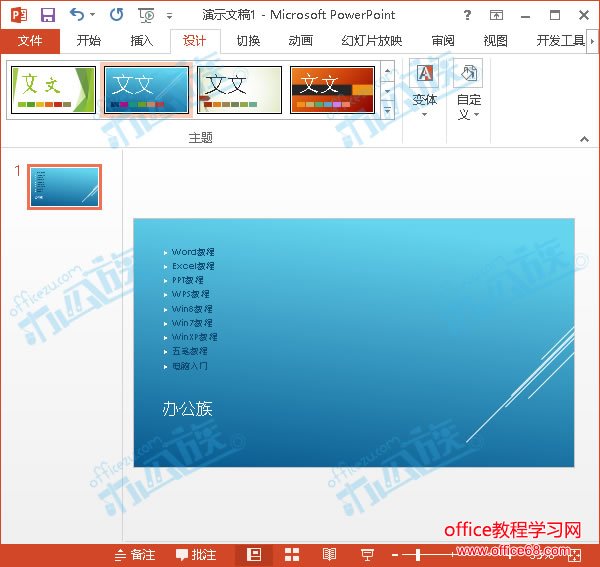Viewport: 600px width, 567px height.
Task: Undo the last action
Action: 77,15
